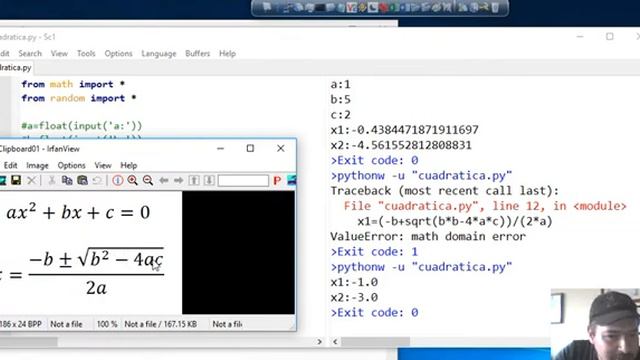Click the Undo icon in IrfanView toolbar
Image resolution: width=640 pixels, height=360 pixels.
click(97, 180)
